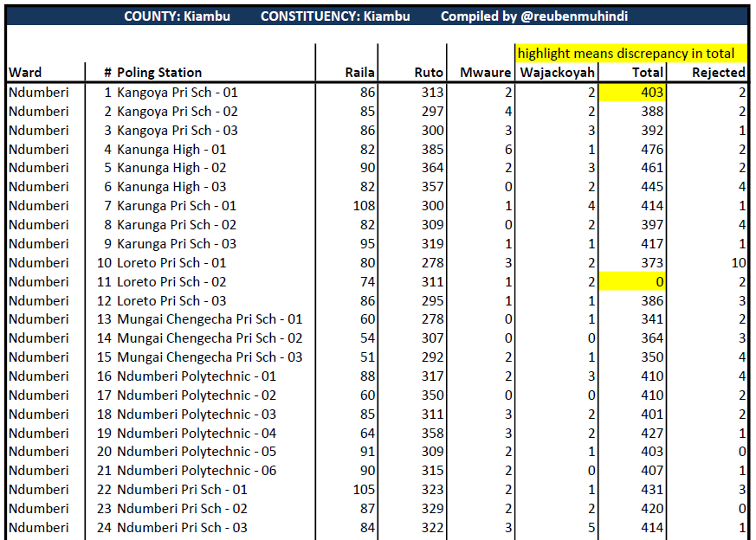The image size is (756, 540).
Task: Select 'Kangoya Pri Sch - 01' station cell
Action: pos(178,92)
